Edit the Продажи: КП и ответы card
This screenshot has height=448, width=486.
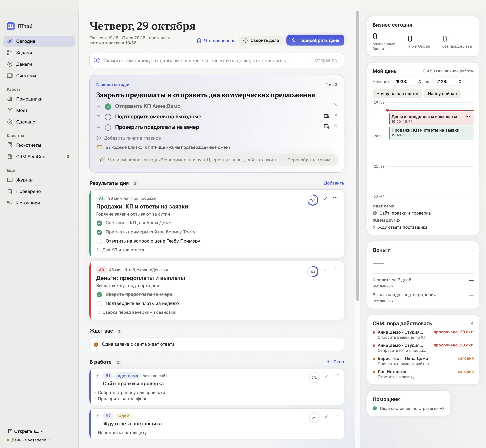(x=325, y=199)
